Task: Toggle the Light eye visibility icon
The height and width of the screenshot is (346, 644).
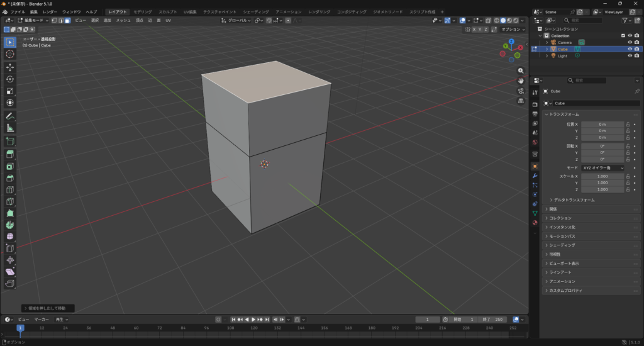Action: click(630, 56)
